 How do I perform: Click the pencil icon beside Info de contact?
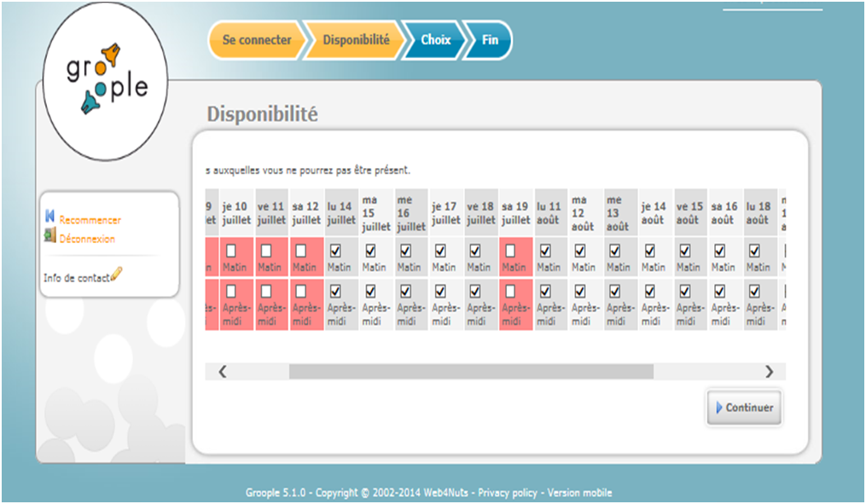pyautogui.click(x=116, y=274)
